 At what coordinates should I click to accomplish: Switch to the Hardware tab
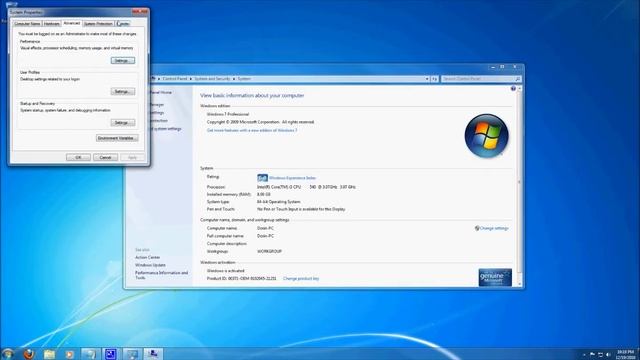(52, 24)
